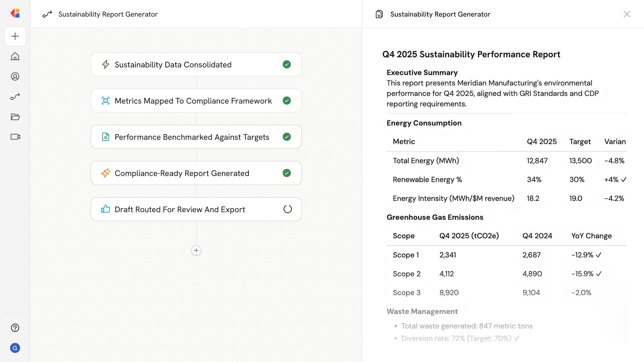Open the help question mark icon
Viewport: 644px width, 362px height.
[x=15, y=328]
